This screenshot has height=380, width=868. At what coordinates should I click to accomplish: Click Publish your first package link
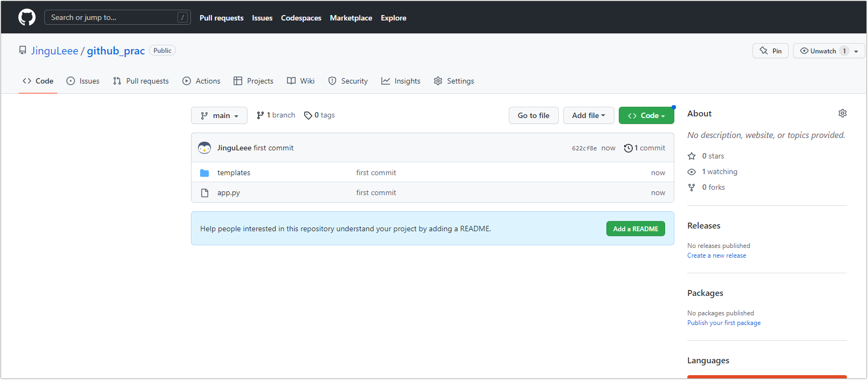[x=724, y=323]
